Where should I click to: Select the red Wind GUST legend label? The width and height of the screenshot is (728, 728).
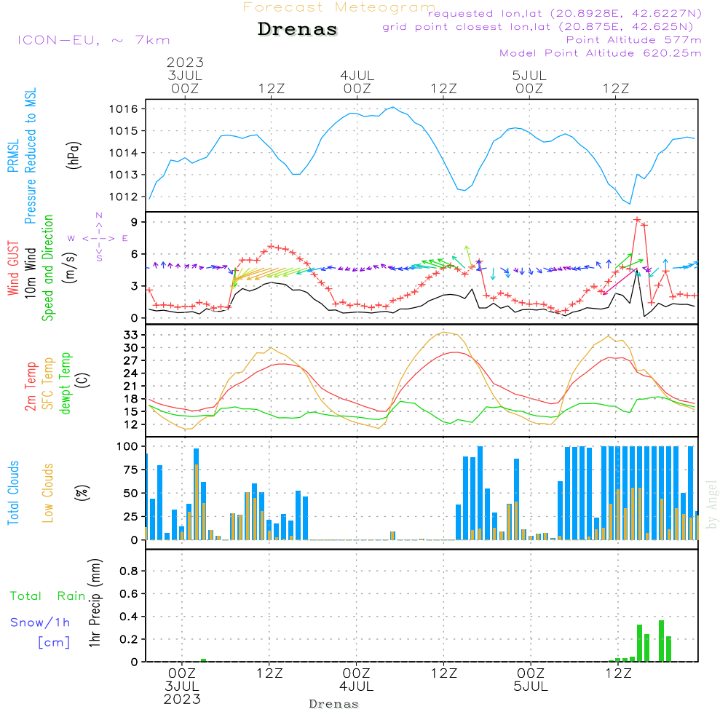[13, 270]
